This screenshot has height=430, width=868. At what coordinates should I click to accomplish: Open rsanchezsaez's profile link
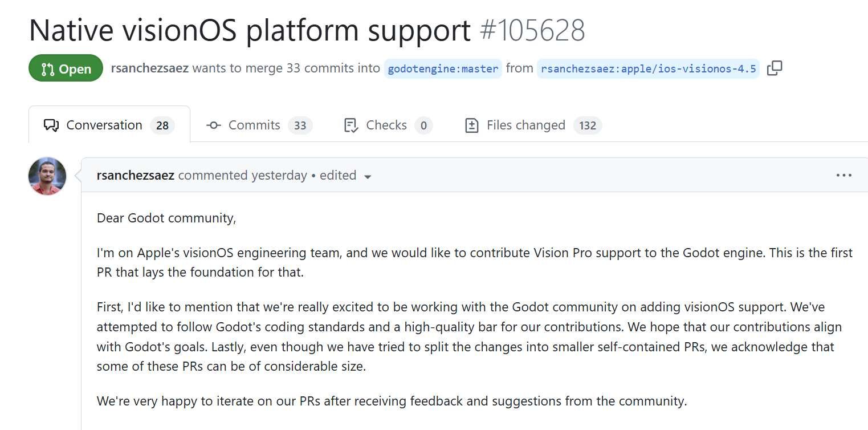click(135, 175)
